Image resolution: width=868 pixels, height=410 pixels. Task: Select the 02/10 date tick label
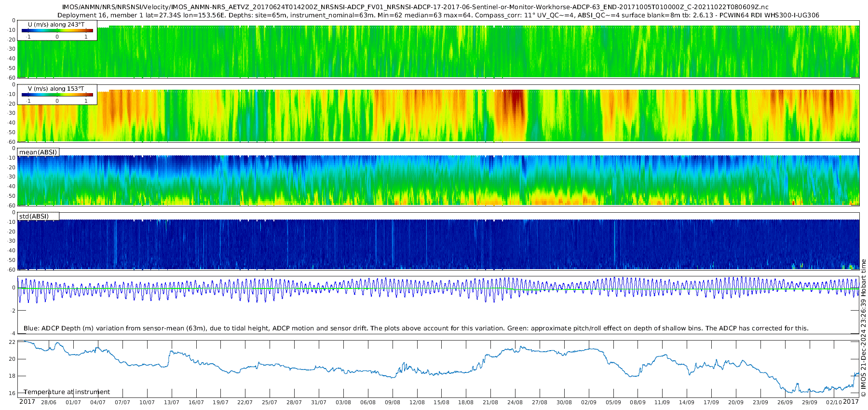coord(834,402)
